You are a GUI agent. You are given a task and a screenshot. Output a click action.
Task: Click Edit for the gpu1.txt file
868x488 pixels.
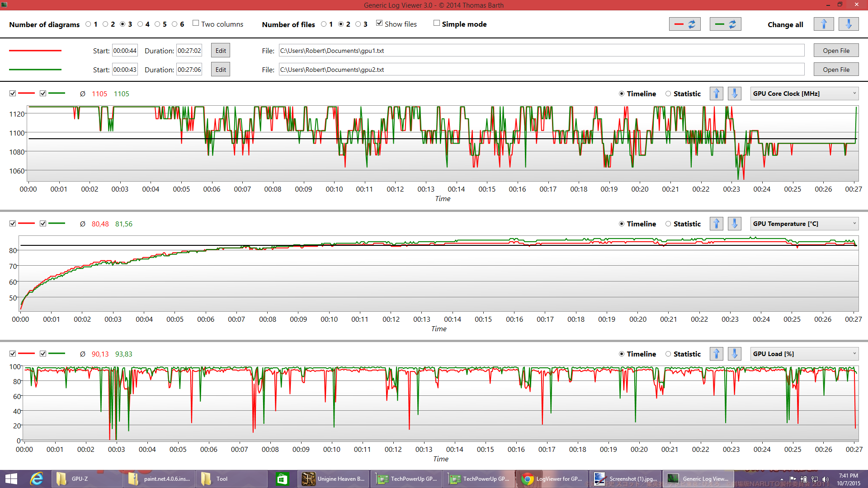click(x=221, y=51)
